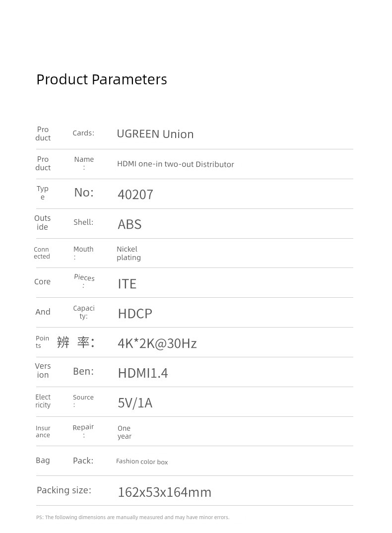Select HDMI one-in two-out Distributor text
Image resolution: width=392 pixels, height=533 pixels.
(x=175, y=164)
